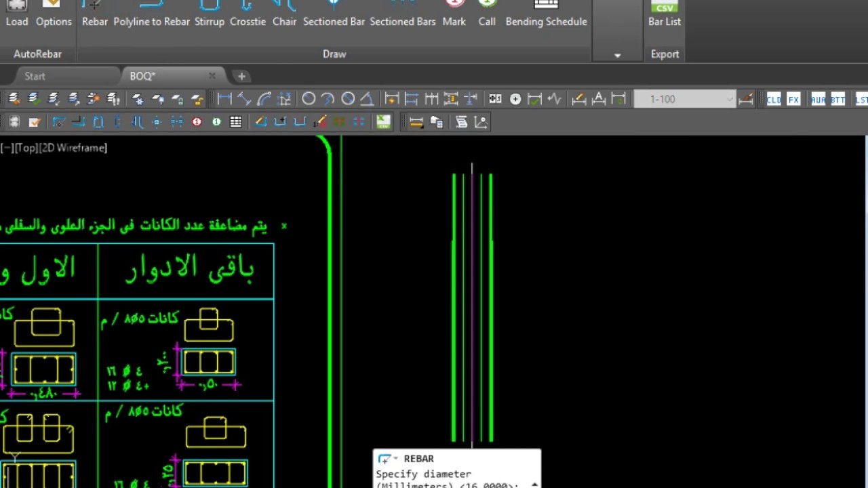This screenshot has width=868, height=488.
Task: Click the Center Mark icon
Action: pyautogui.click(x=515, y=99)
